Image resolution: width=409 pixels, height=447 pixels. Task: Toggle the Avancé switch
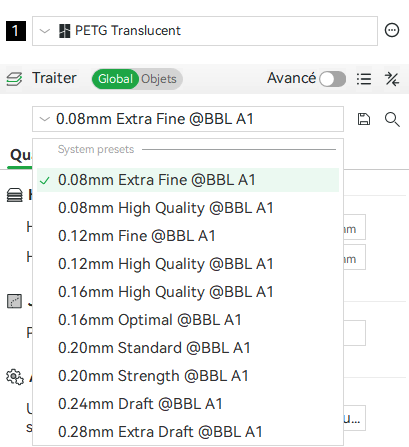[332, 79]
